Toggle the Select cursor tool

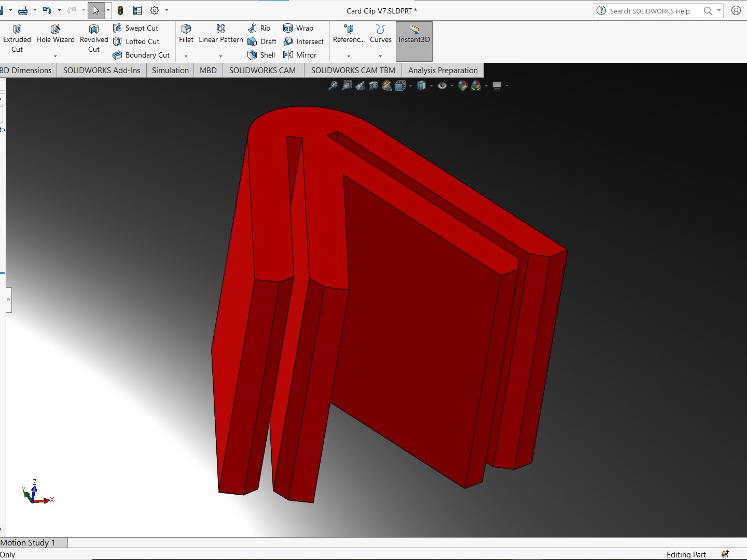pyautogui.click(x=96, y=10)
